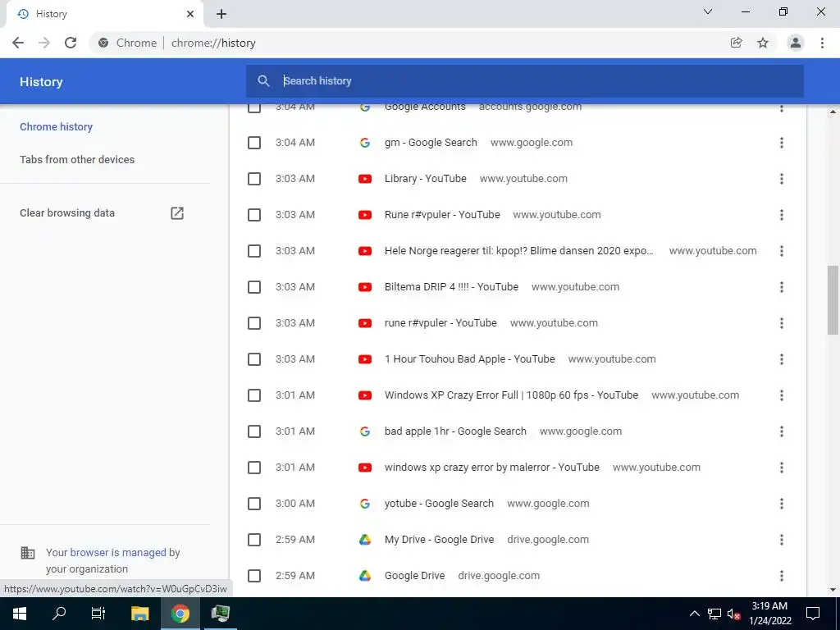The height and width of the screenshot is (630, 840).
Task: Click the Clear browsing data external link icon
Action: (177, 213)
